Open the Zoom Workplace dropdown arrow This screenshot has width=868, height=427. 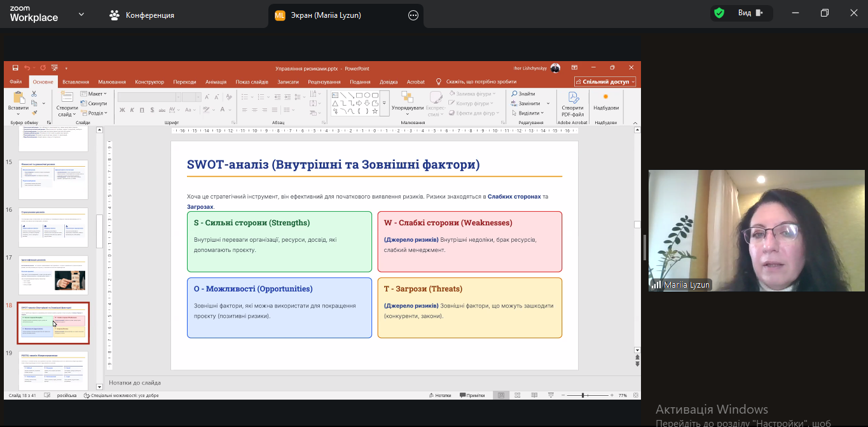pos(81,14)
